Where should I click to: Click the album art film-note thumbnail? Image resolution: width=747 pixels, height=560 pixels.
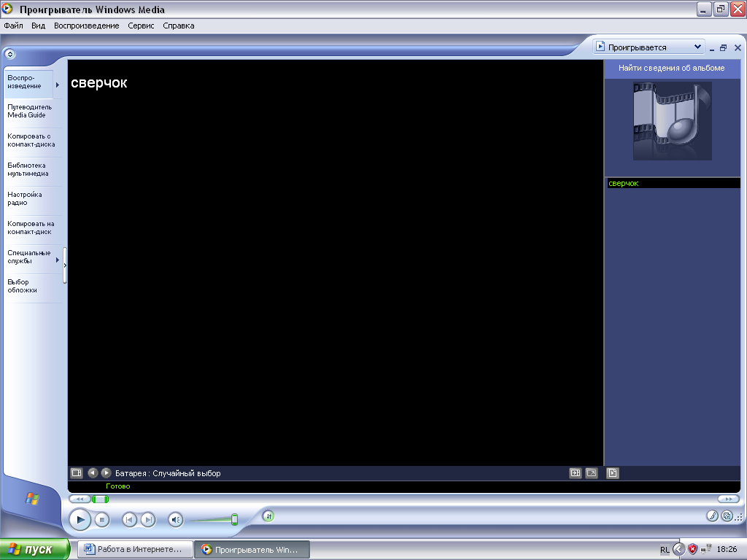click(672, 121)
